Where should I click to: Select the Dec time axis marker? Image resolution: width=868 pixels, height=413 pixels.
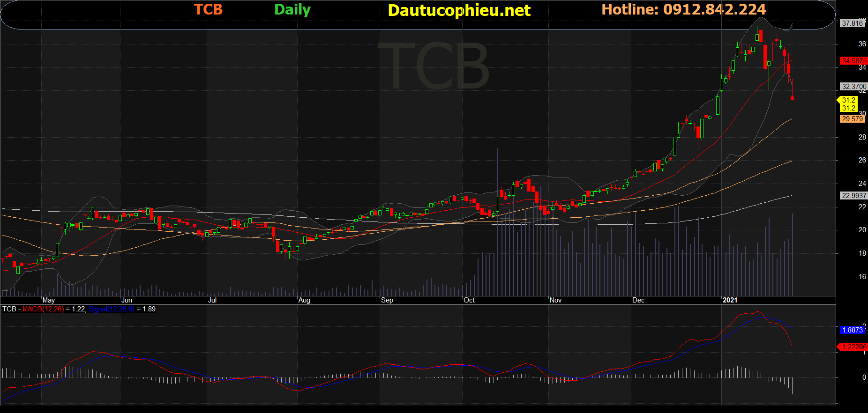[638, 300]
